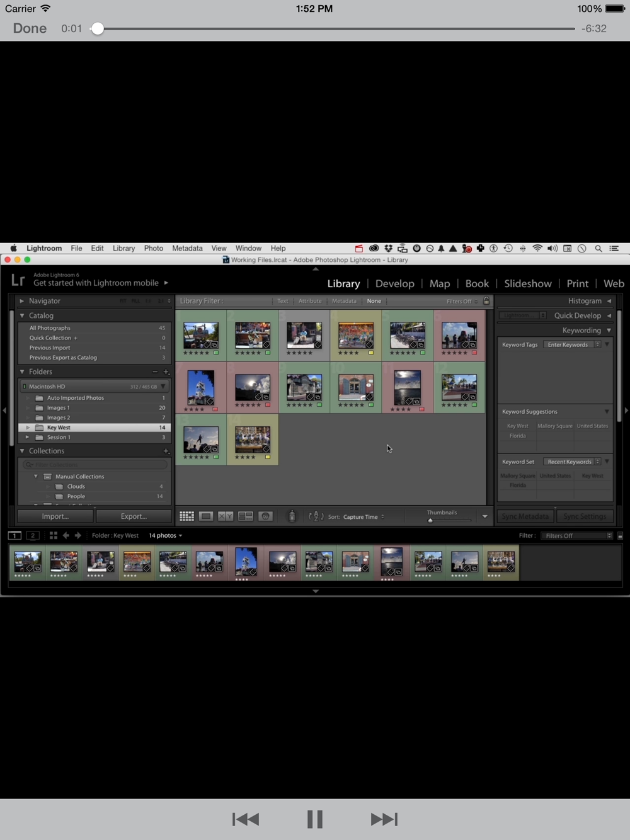
Task: Collapse the Collections panel
Action: pyautogui.click(x=22, y=451)
